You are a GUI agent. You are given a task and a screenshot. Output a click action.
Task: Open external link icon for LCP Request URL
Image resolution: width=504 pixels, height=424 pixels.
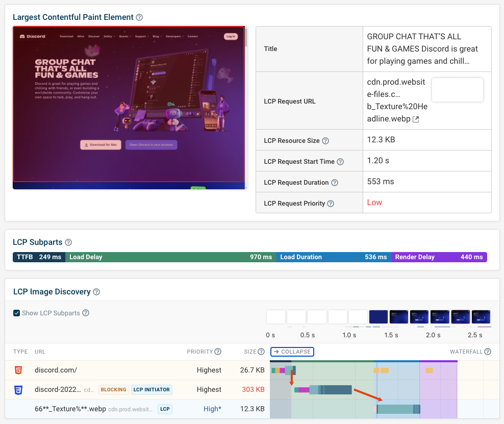point(416,119)
